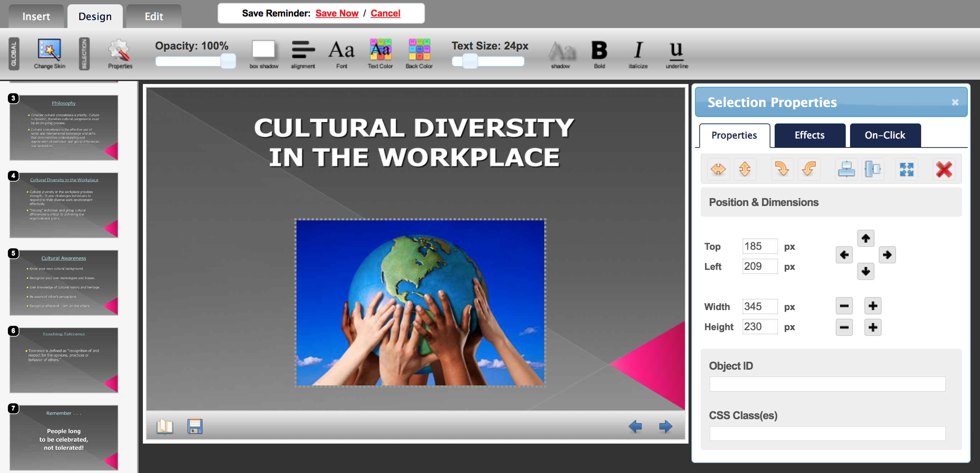
Task: Click the expand/fullscreen icon in Selection Properties
Action: click(x=907, y=169)
